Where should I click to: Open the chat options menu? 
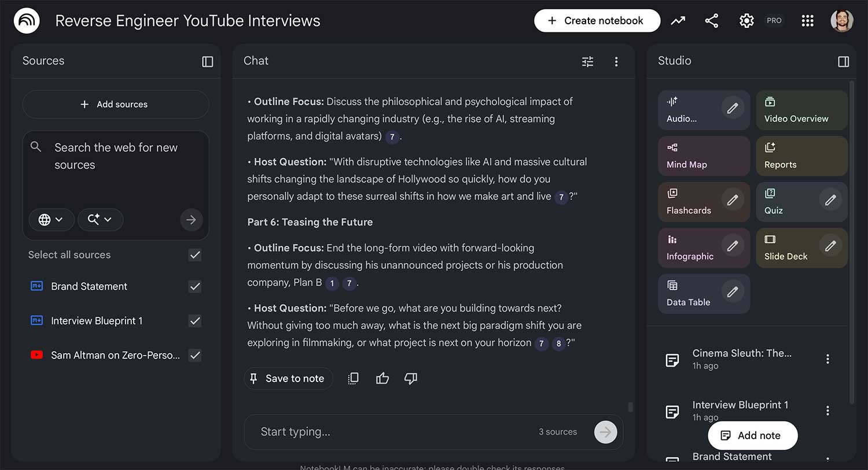coord(616,61)
